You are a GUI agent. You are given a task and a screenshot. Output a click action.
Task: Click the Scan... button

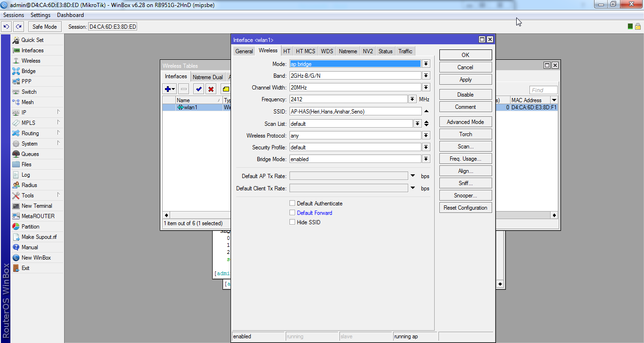465,147
